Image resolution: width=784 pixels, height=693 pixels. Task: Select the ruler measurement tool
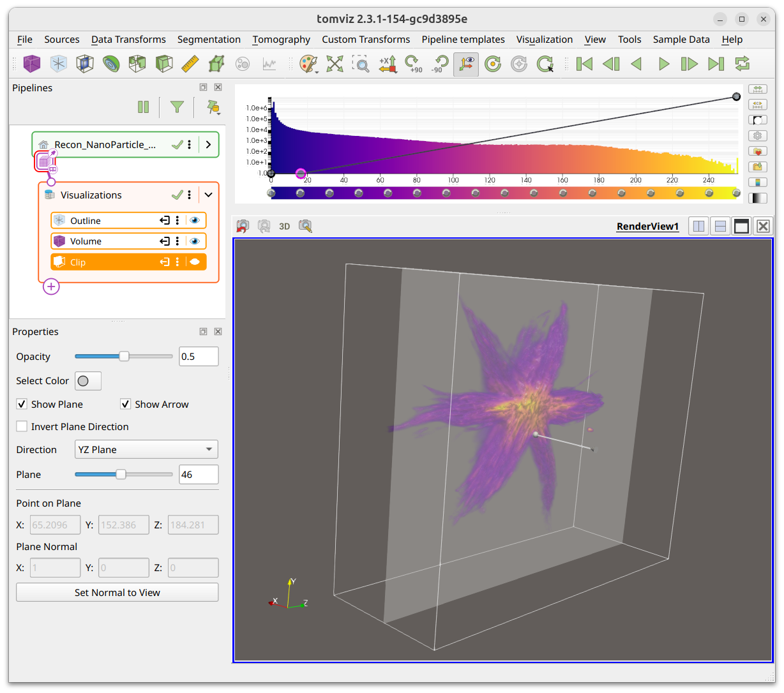(x=190, y=63)
